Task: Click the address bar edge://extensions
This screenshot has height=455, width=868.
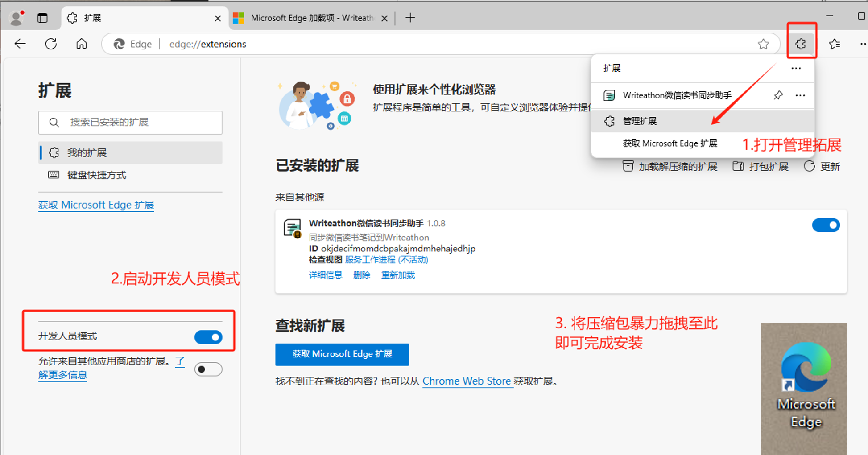Action: point(208,44)
